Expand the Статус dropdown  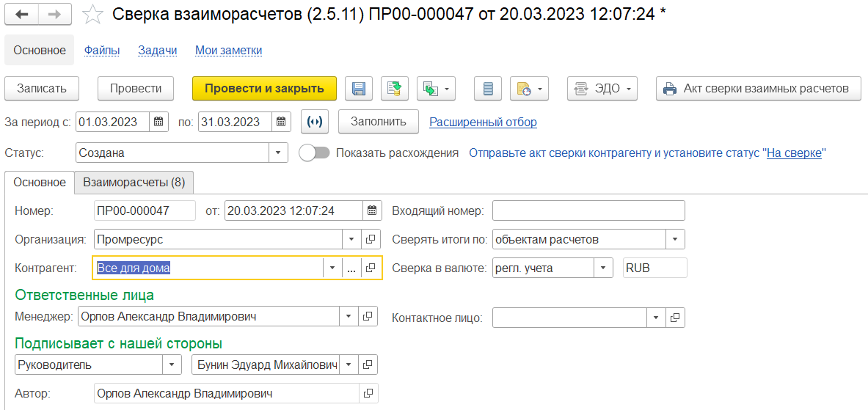(279, 153)
